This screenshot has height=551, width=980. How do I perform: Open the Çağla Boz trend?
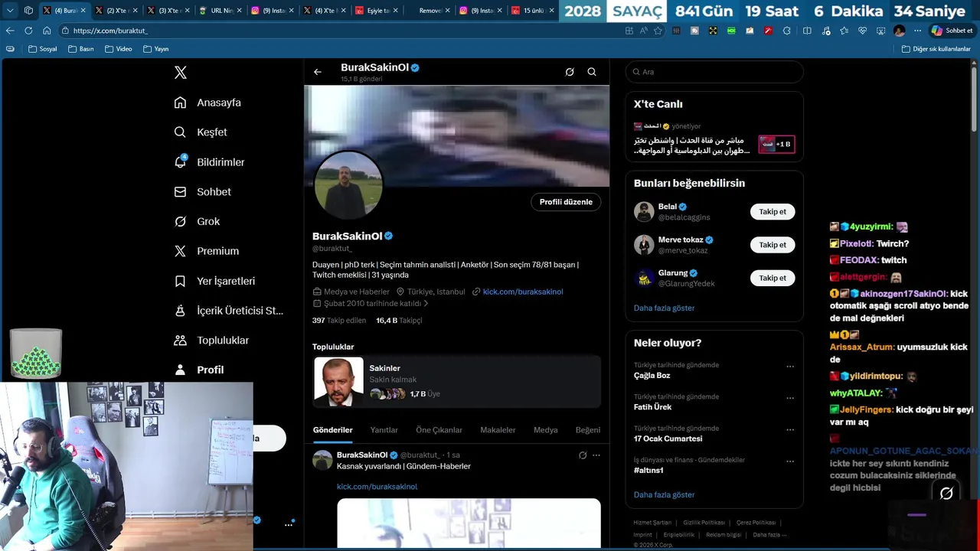pos(652,376)
